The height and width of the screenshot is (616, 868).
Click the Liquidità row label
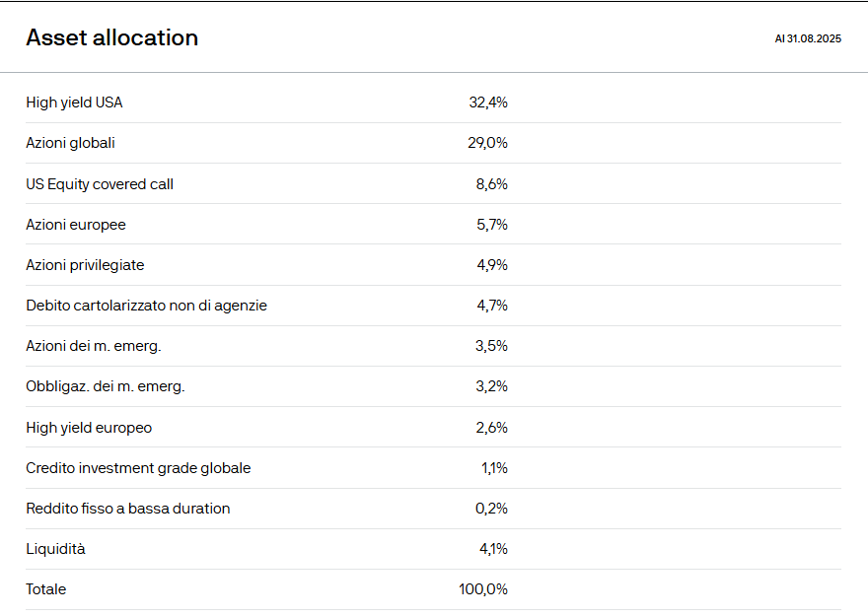tap(55, 549)
